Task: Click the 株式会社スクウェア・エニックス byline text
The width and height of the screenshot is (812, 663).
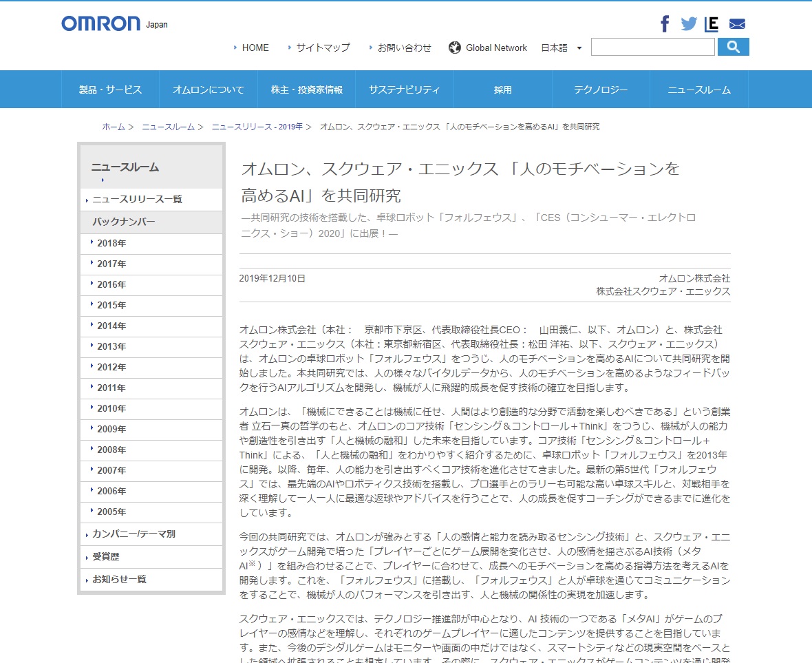Action: [663, 292]
